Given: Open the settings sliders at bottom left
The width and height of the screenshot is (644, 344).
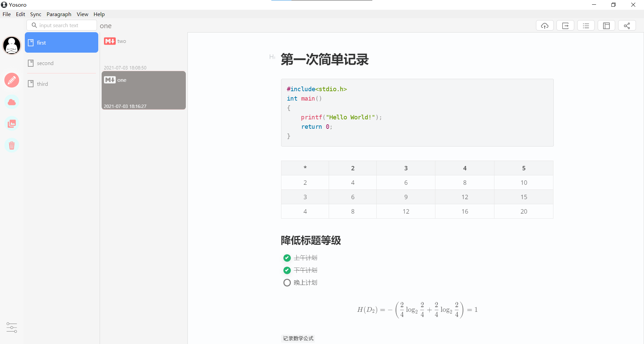Looking at the screenshot, I should coord(12,328).
